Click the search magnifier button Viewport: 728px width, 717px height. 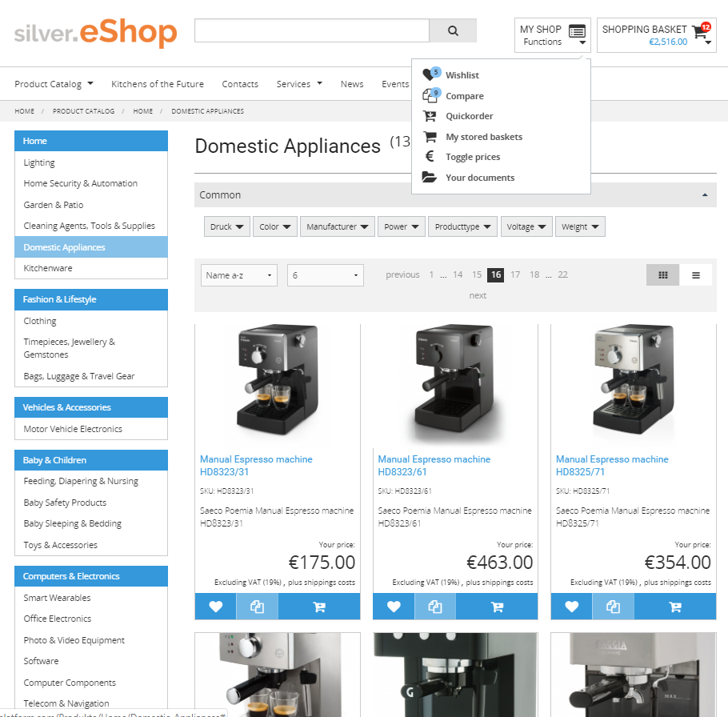[x=453, y=30]
